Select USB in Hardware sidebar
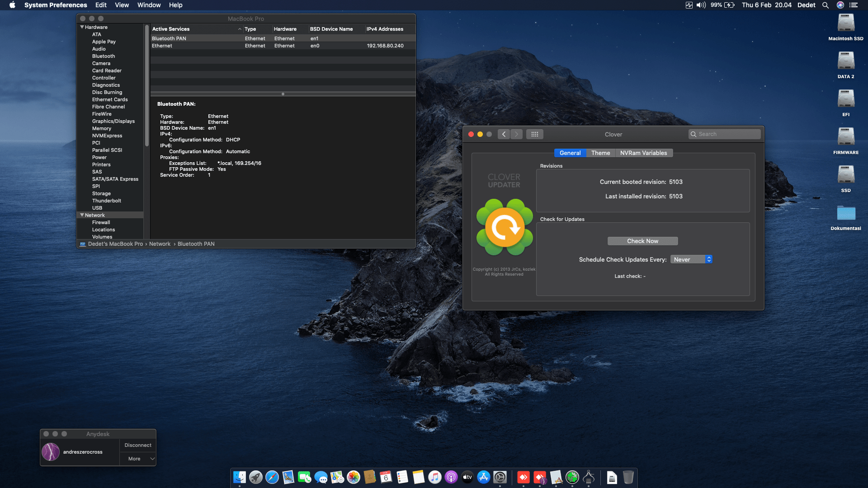 97,208
